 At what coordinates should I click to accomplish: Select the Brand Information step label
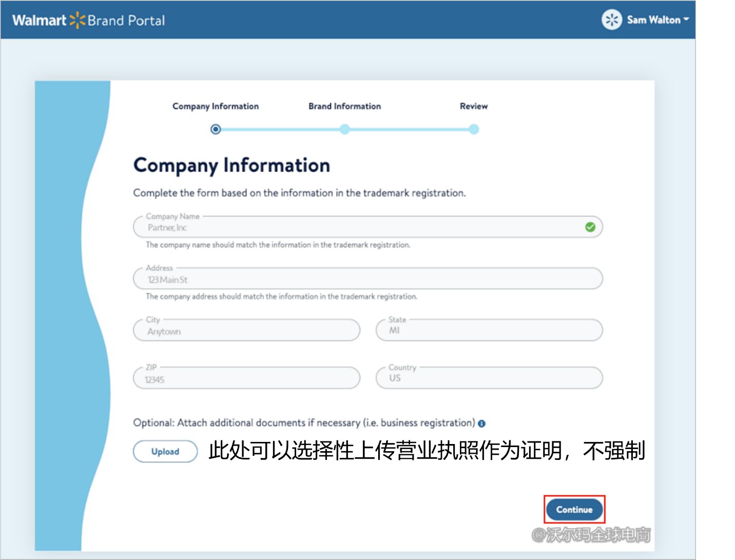[345, 106]
